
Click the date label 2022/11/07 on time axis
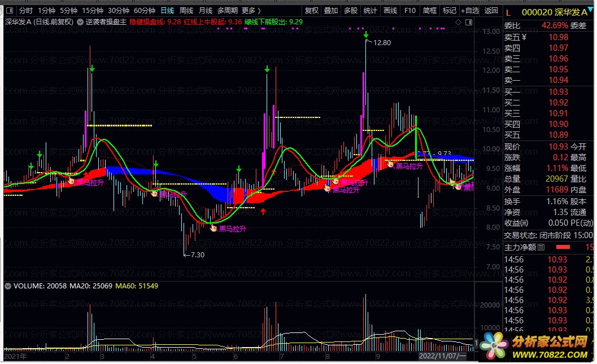(442, 357)
